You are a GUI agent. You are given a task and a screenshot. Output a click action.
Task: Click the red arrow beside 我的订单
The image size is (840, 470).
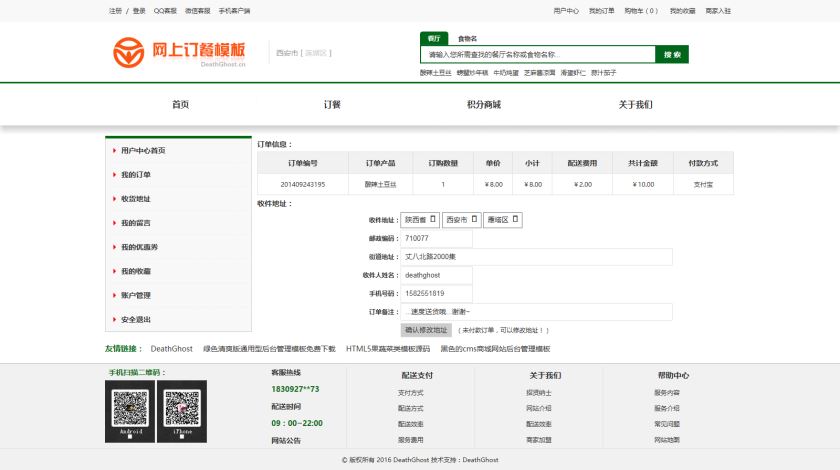[x=115, y=175]
